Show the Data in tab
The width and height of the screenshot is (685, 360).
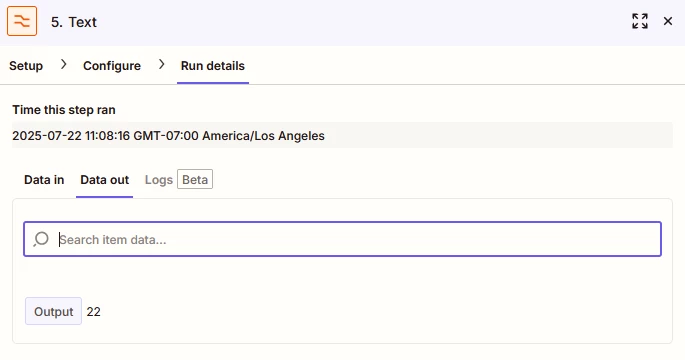tap(44, 180)
